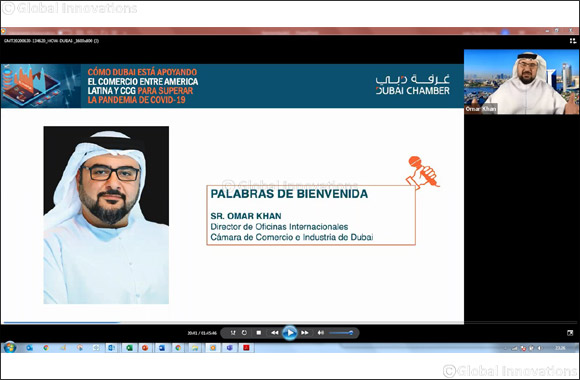Screen dimensions: 580x380
Task: Click the full screen view icon
Action: [570, 333]
